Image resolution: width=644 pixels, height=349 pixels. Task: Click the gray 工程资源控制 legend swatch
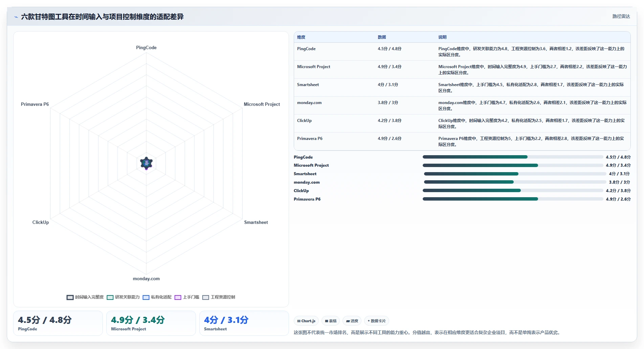(x=205, y=297)
